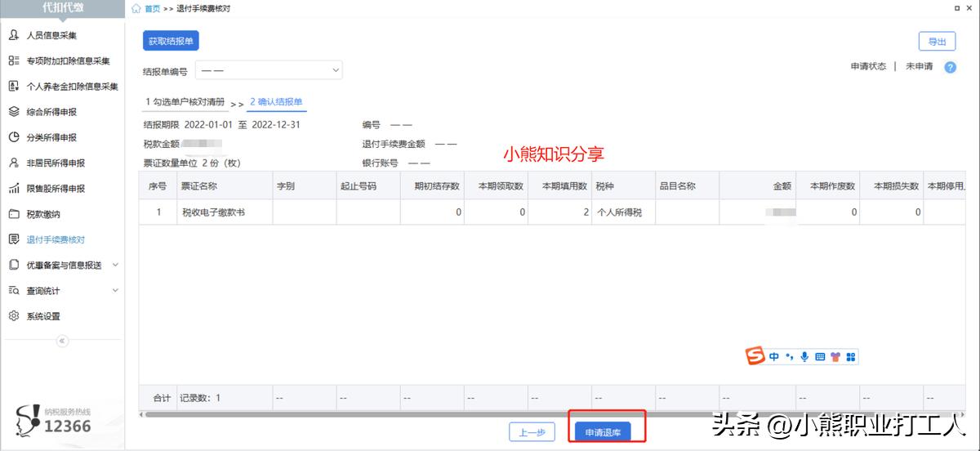Click 首页 breadcrumb link
Image resolution: width=980 pixels, height=451 pixels.
pyautogui.click(x=153, y=8)
